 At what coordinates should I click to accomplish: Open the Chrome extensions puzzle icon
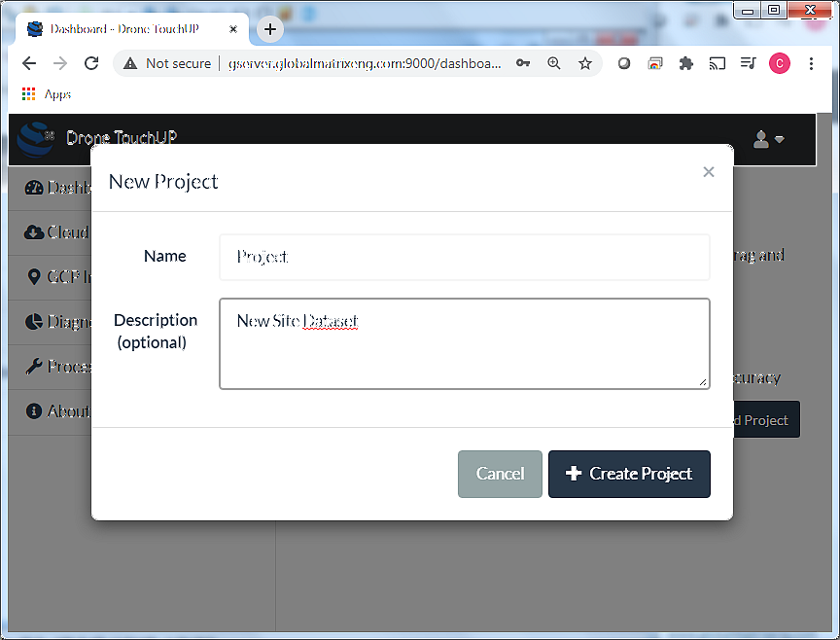(x=686, y=63)
